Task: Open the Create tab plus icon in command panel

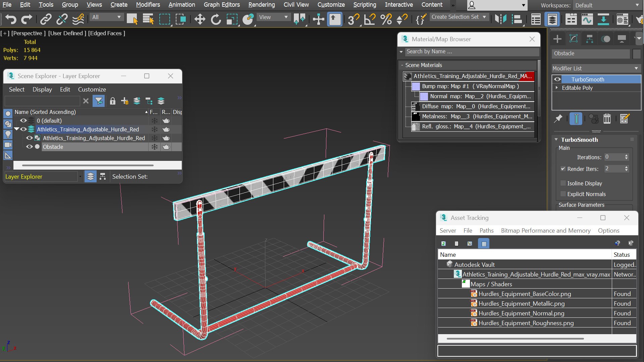Action: [x=557, y=39]
